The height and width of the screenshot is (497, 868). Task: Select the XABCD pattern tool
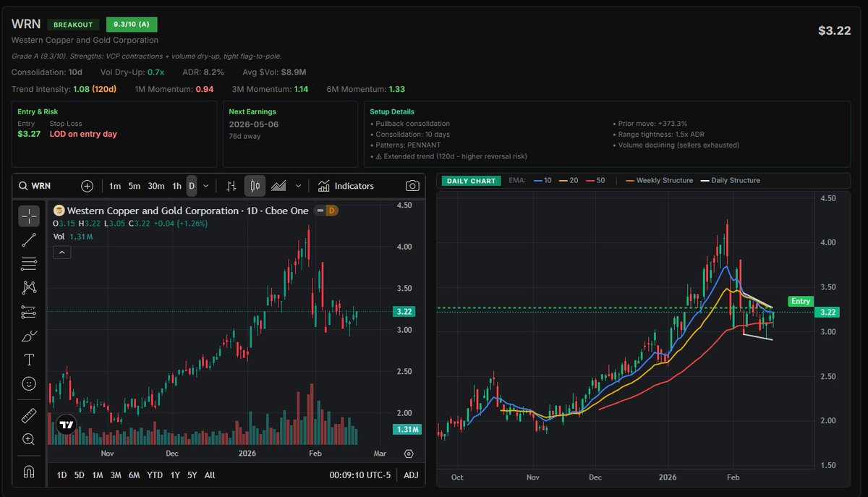click(x=29, y=287)
